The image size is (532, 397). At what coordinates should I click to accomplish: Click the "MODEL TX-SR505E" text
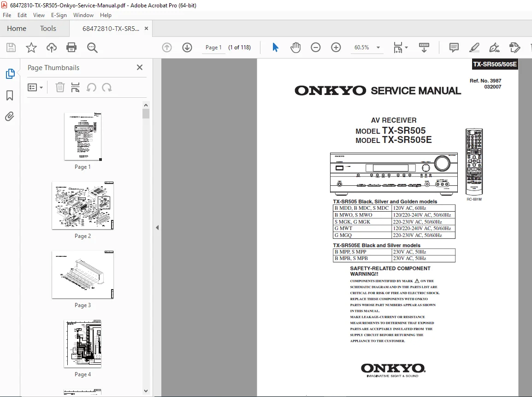click(394, 140)
